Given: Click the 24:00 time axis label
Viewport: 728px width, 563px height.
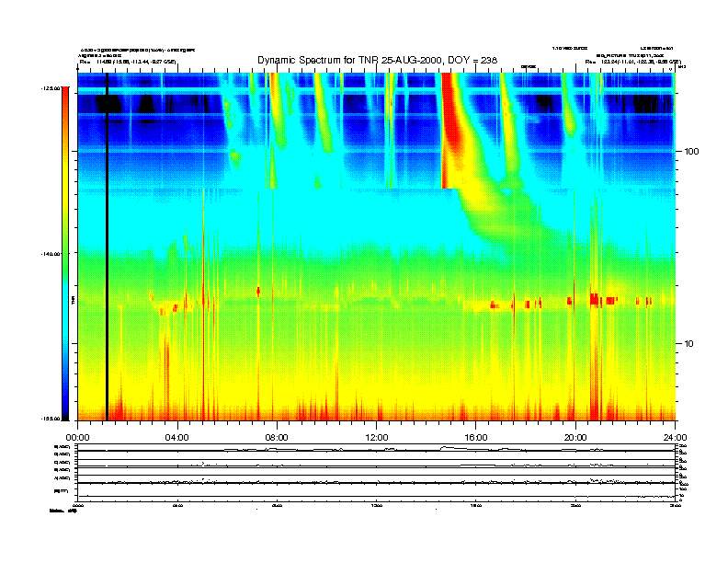Looking at the screenshot, I should (x=675, y=437).
